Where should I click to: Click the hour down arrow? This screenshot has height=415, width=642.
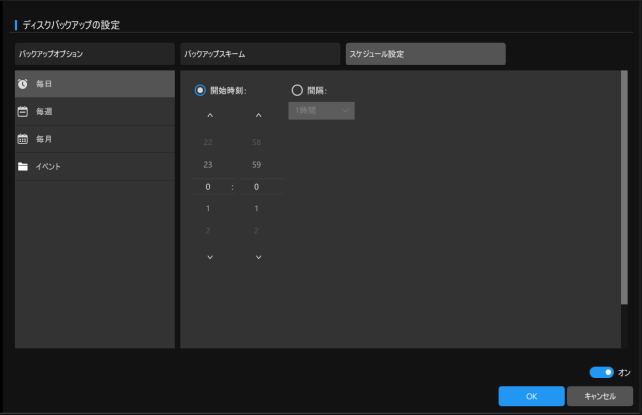(210, 257)
